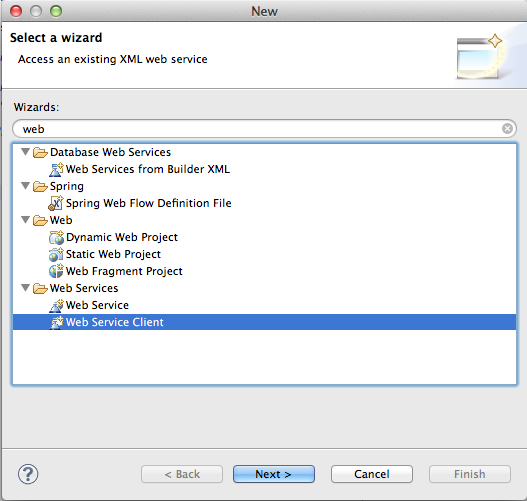Screen dimensions: 527x501
Task: Click the Web Service wizard icon
Action: [56, 305]
